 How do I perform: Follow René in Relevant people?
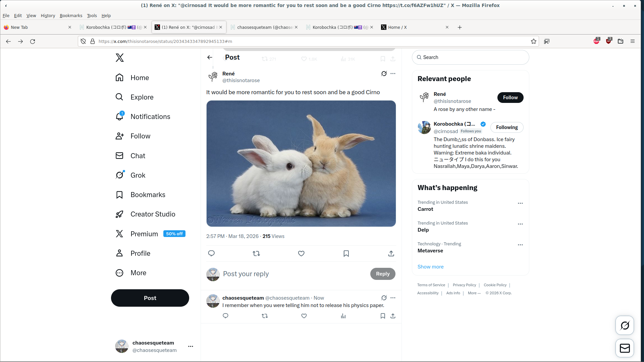click(510, 98)
